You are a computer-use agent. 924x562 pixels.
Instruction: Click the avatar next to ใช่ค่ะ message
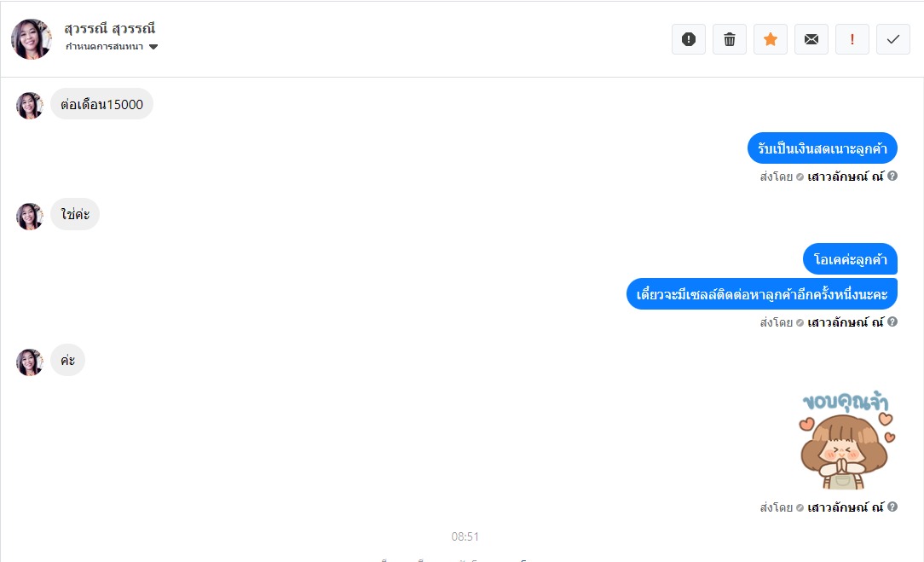(x=30, y=216)
